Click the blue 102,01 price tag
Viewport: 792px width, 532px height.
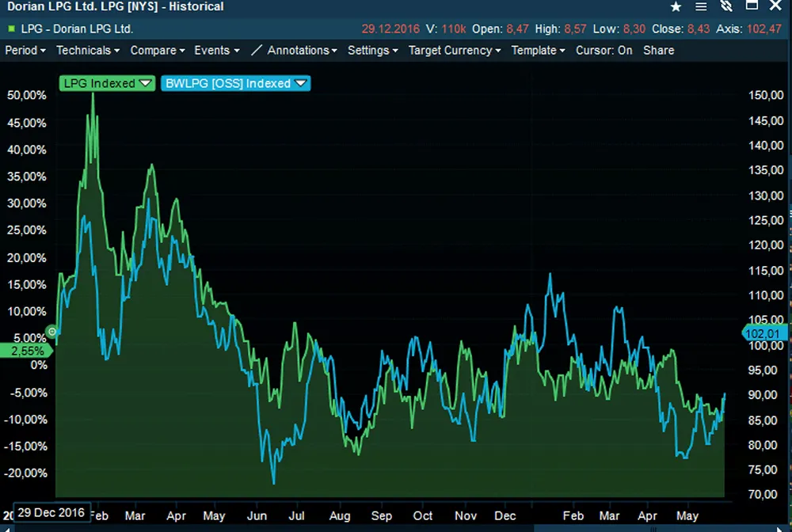762,333
